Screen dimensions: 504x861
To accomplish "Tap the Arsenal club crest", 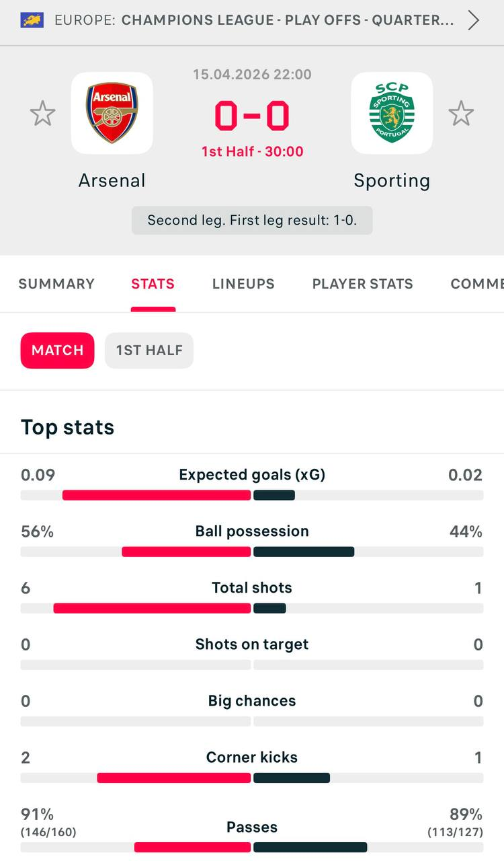I will coord(112,113).
